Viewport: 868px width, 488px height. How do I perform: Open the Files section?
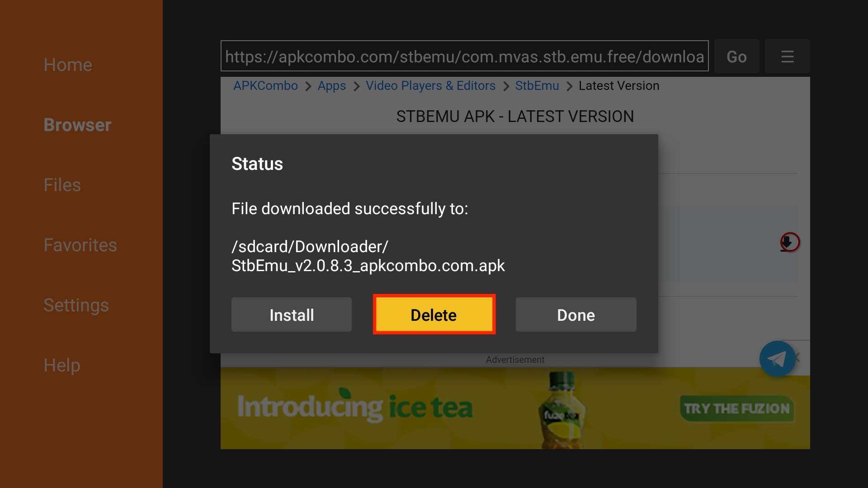pyautogui.click(x=62, y=185)
